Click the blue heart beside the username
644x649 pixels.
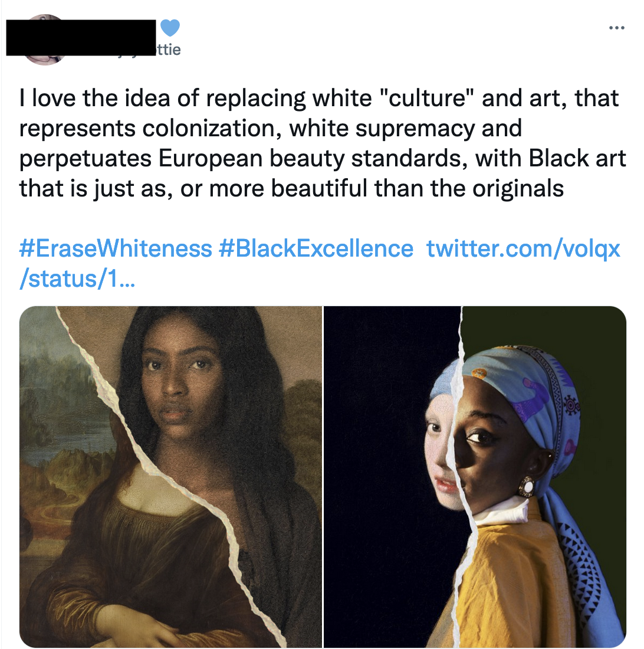tap(170, 27)
